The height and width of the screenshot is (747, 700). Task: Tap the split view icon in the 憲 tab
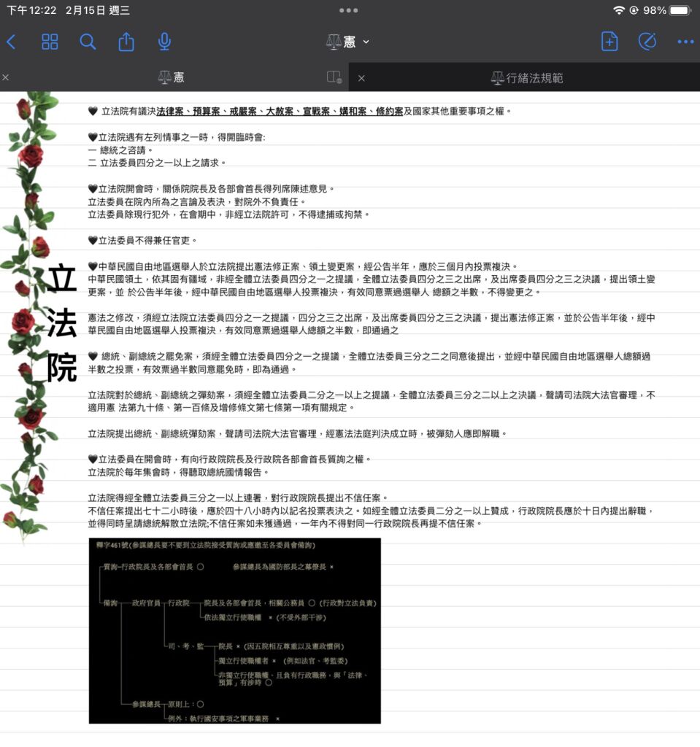point(334,77)
